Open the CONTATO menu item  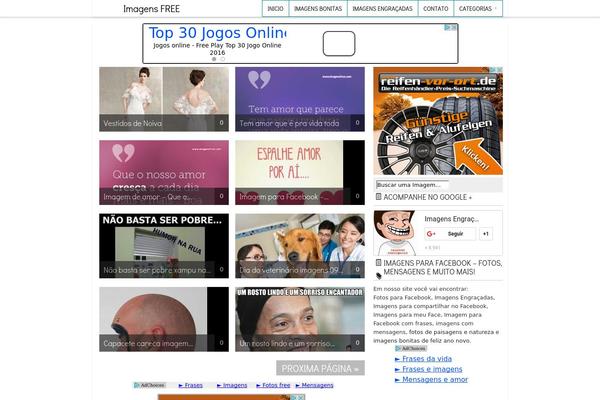[435, 8]
